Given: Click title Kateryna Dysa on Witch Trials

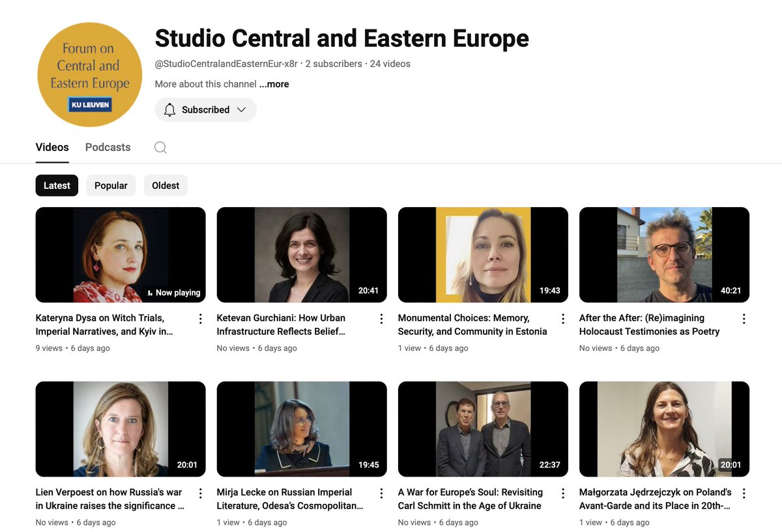Looking at the screenshot, I should [104, 324].
